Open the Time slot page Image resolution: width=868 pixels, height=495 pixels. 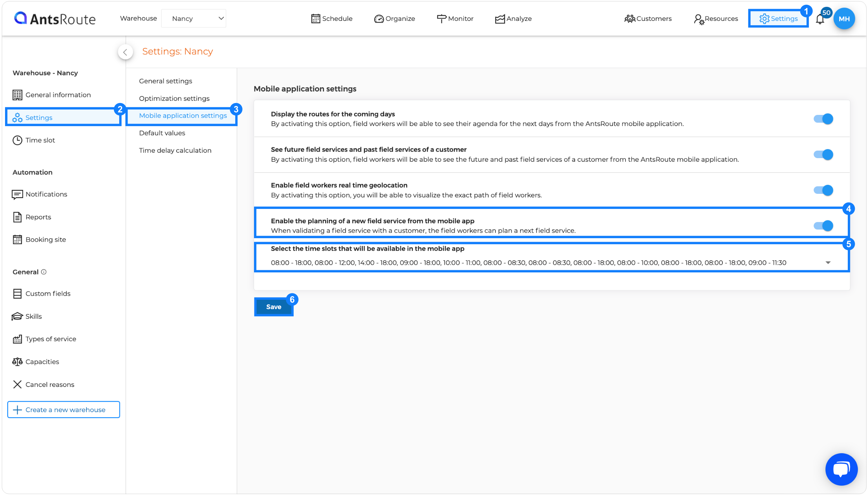[40, 140]
